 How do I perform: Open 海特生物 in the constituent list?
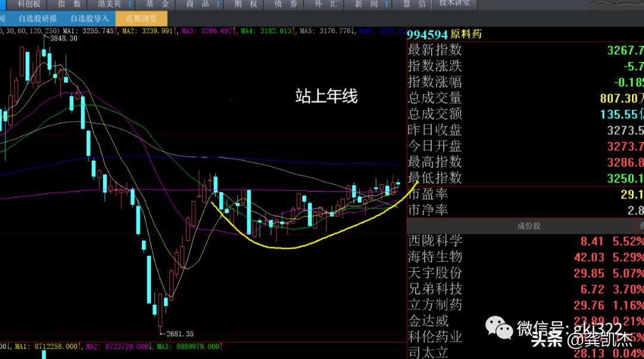[435, 256]
